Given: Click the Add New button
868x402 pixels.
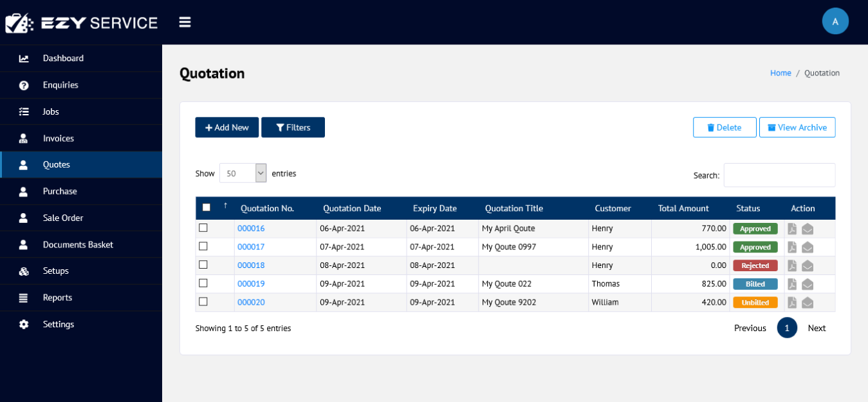Looking at the screenshot, I should pos(226,128).
